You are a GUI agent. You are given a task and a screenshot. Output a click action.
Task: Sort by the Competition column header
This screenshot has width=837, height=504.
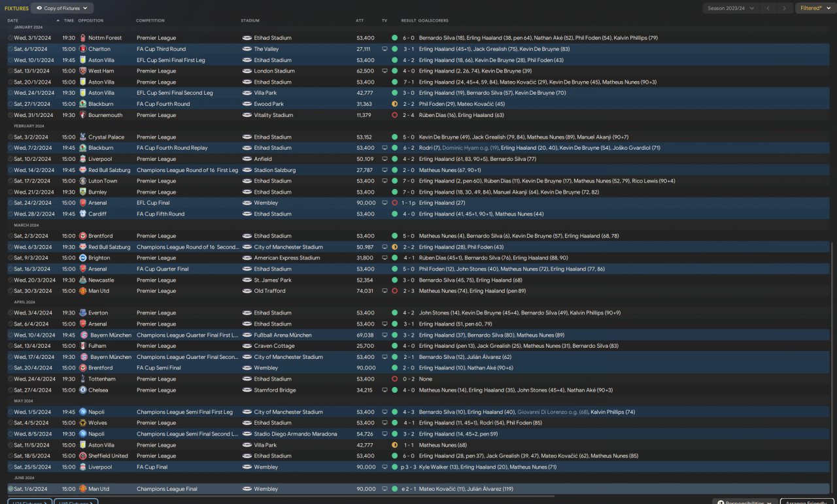pos(150,21)
